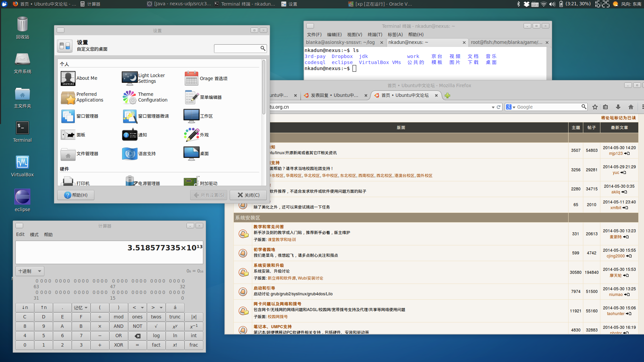
Task: Click Firefox downloads arrow icon
Action: [618, 107]
